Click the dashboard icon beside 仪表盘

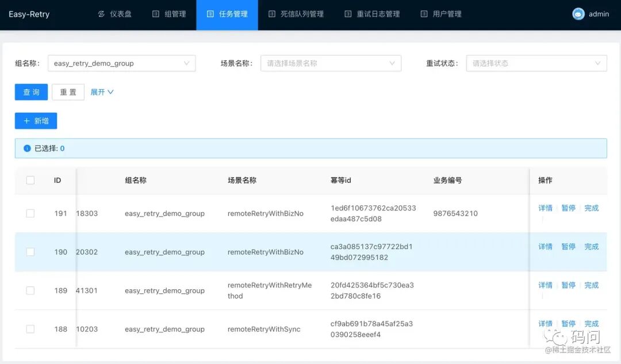pos(101,14)
